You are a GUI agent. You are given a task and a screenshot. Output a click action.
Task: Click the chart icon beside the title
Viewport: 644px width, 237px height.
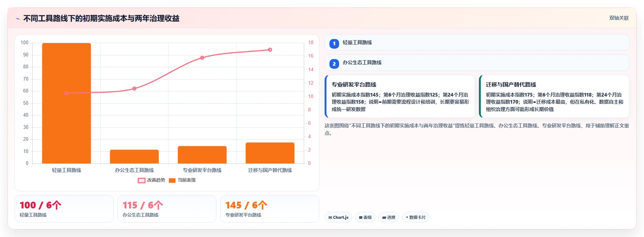(x=17, y=19)
